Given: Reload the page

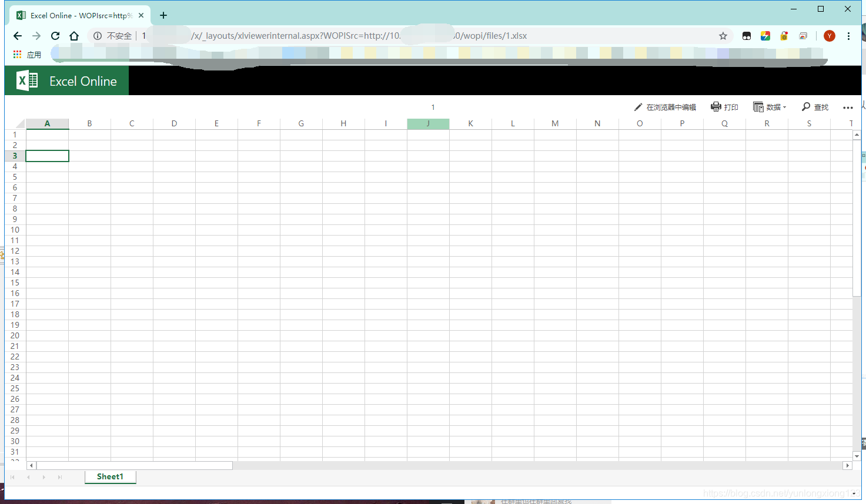Looking at the screenshot, I should pos(55,36).
